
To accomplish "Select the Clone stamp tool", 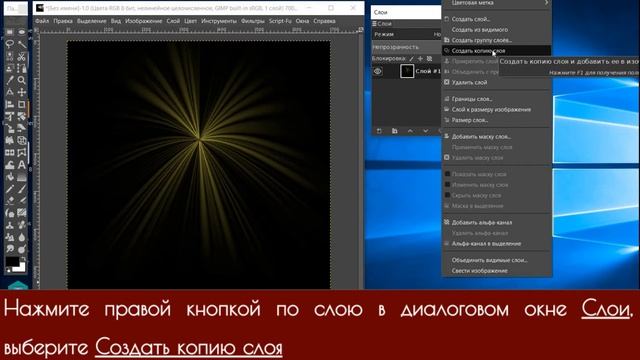I will pos(10,225).
